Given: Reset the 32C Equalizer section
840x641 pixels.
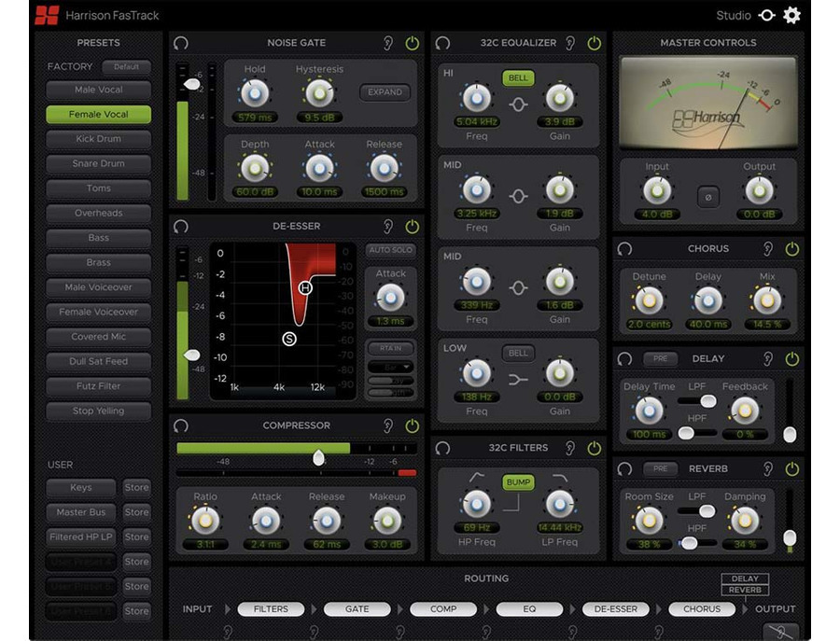Looking at the screenshot, I should click(x=442, y=43).
